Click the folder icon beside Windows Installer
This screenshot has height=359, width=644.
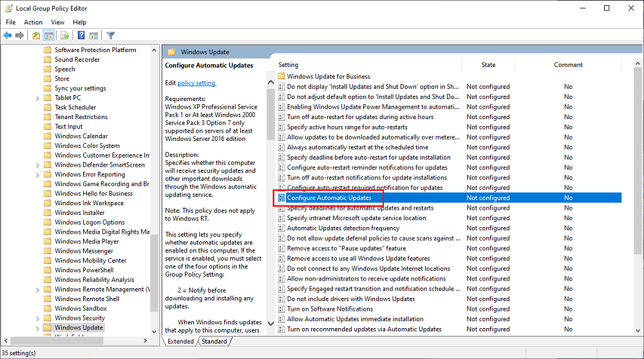click(48, 212)
